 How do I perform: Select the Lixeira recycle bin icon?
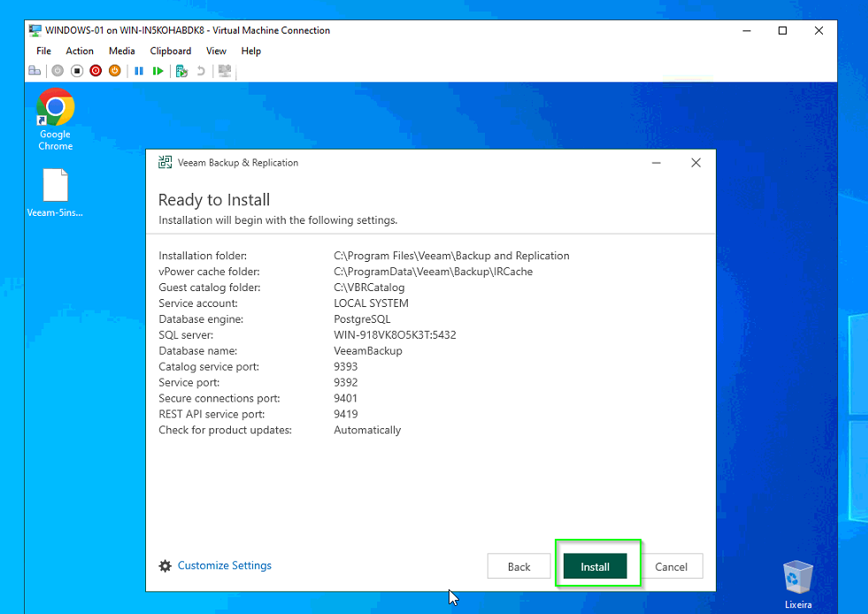pos(798,585)
